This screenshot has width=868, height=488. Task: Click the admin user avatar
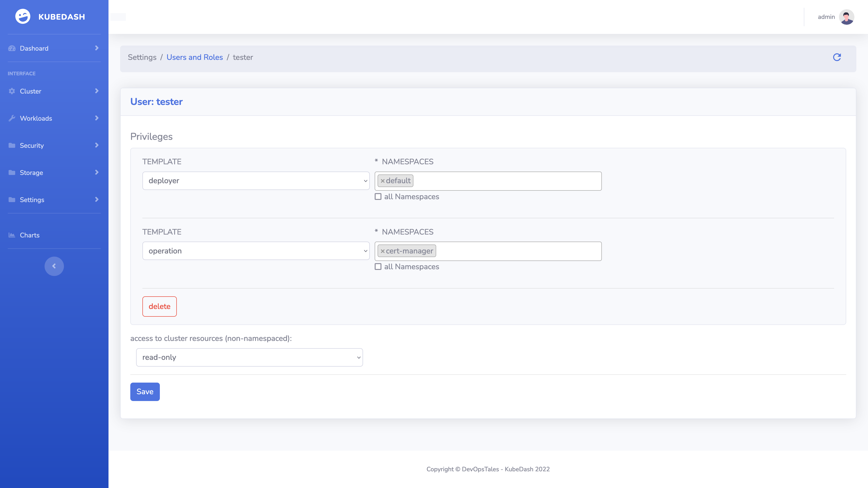pyautogui.click(x=846, y=17)
